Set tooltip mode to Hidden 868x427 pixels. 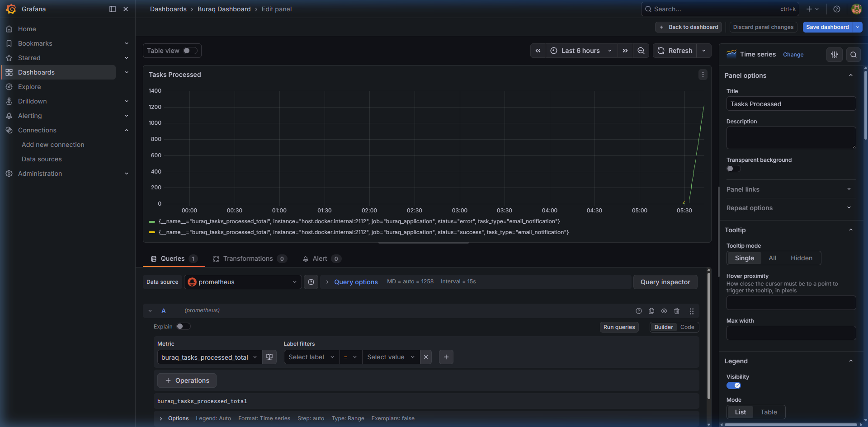[802, 258]
